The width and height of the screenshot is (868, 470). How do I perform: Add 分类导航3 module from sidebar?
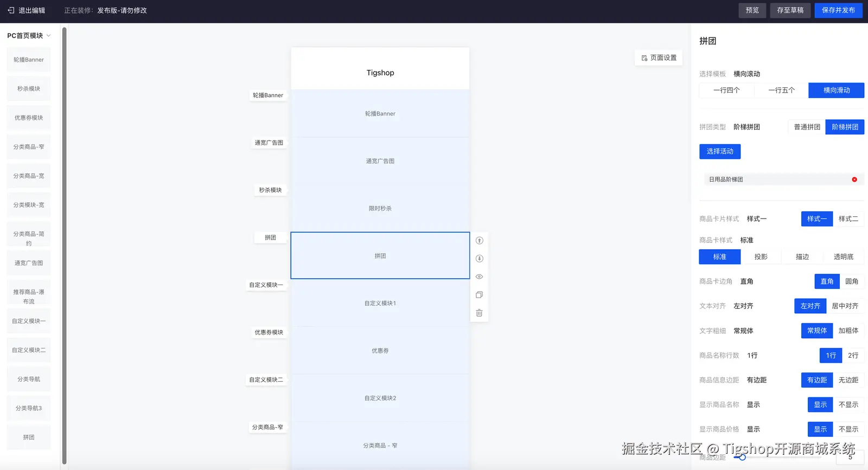click(x=29, y=408)
